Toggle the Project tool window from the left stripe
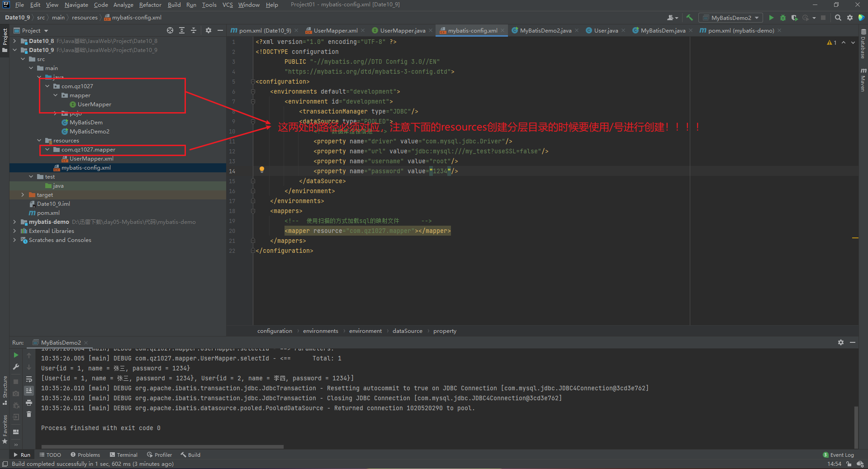 click(5, 40)
